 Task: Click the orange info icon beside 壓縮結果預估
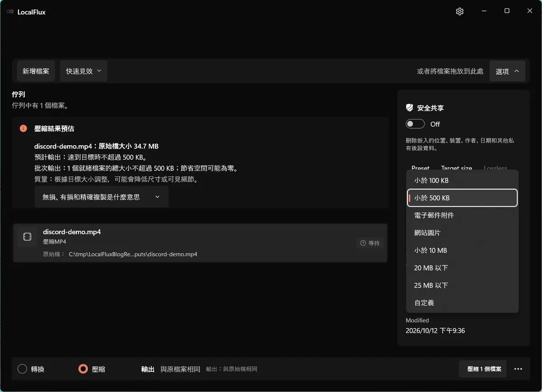click(23, 129)
